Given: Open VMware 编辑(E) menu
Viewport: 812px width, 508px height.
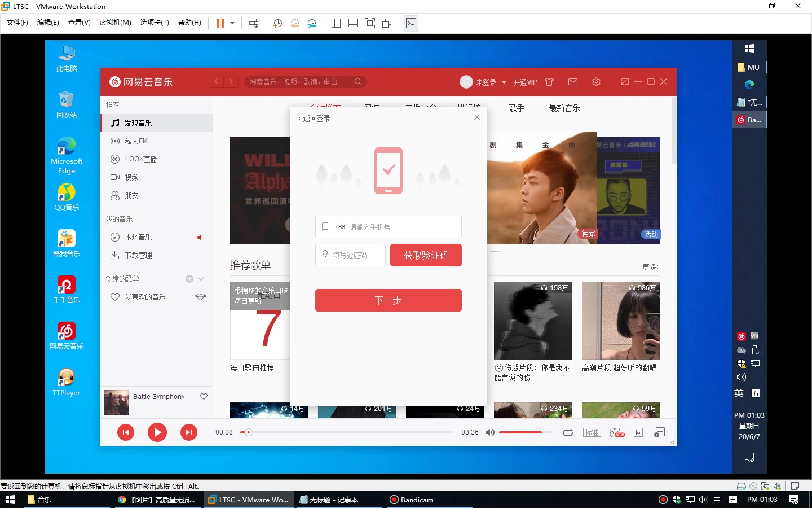Looking at the screenshot, I should (x=48, y=23).
